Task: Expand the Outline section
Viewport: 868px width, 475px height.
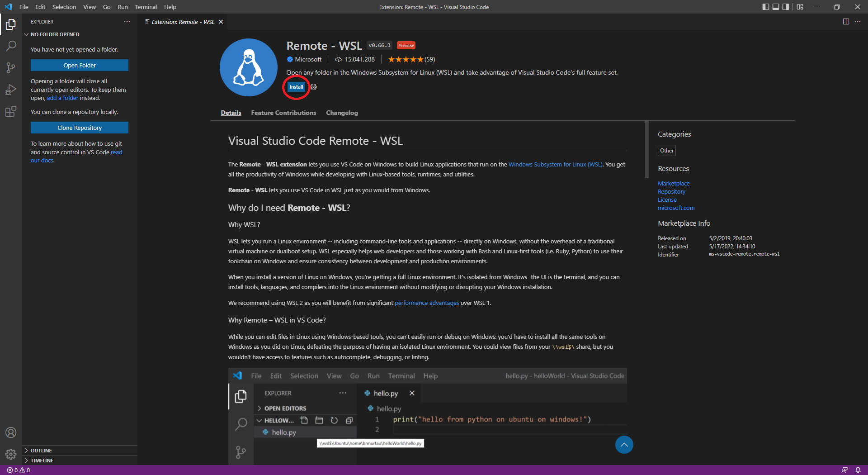Action: point(80,451)
